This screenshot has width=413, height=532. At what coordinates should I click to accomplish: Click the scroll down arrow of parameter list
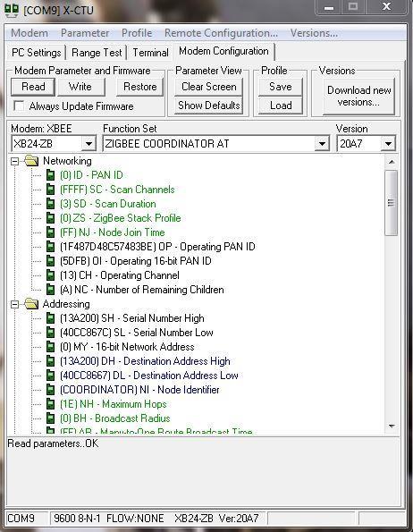[x=392, y=426]
